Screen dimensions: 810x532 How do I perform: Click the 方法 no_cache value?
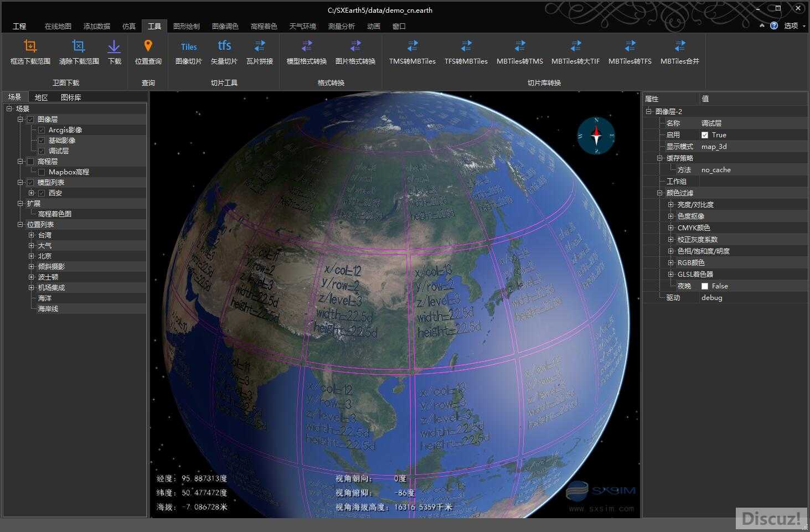tap(753, 170)
